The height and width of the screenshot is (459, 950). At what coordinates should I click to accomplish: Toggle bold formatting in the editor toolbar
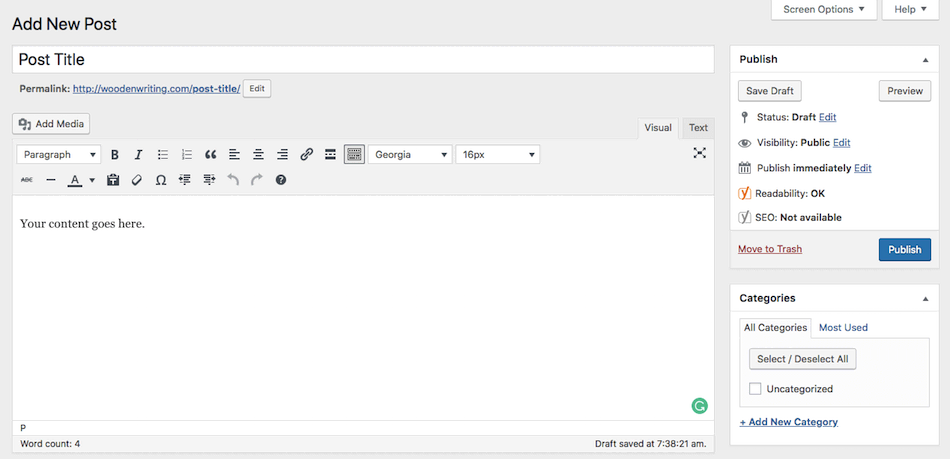pyautogui.click(x=115, y=155)
